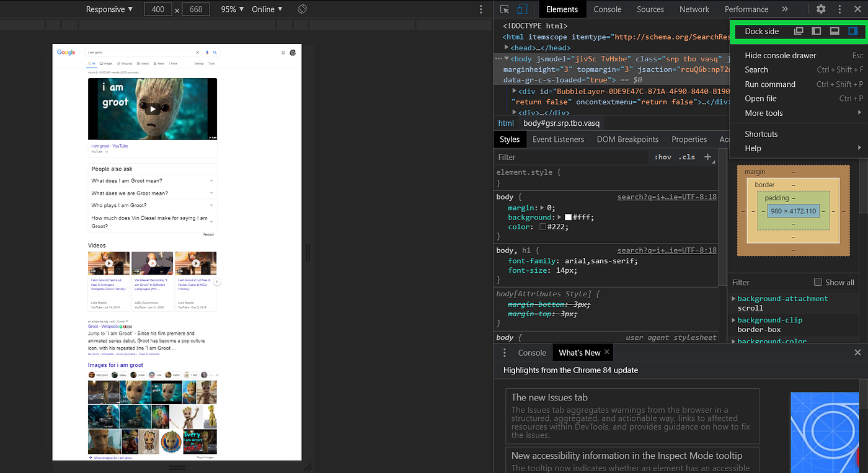
Task: Toggle the device toolbar icon
Action: [x=522, y=9]
